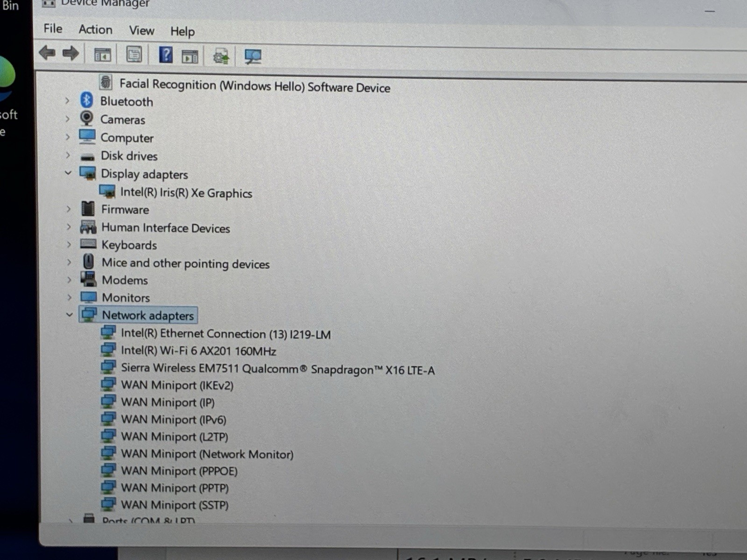Click the Monitors category icon
747x560 pixels.
tap(89, 297)
